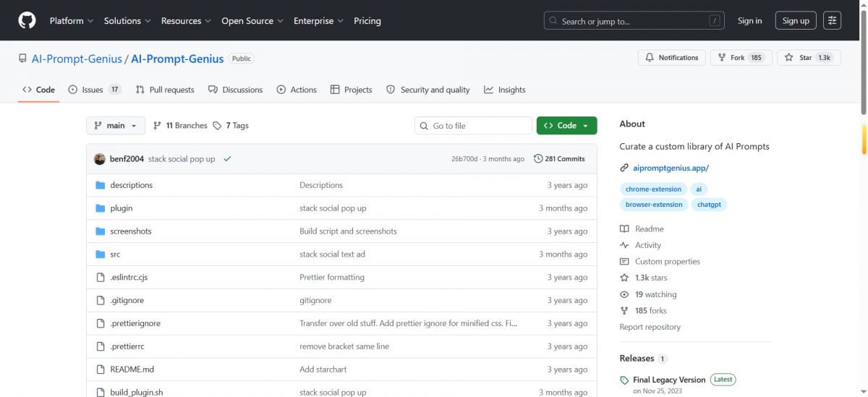This screenshot has height=397, width=868.
Task: Click the Go to file input
Action: [473, 126]
